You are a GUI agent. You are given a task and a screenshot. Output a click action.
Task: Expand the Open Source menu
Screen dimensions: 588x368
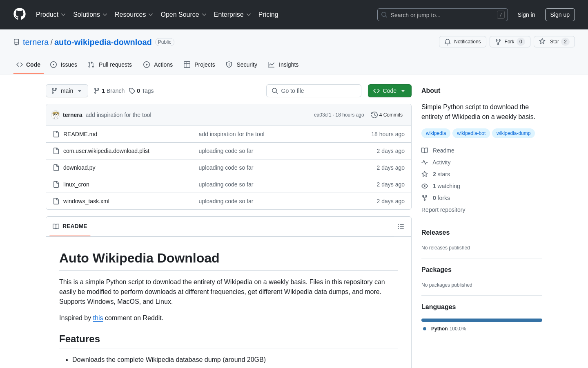[x=184, y=15]
